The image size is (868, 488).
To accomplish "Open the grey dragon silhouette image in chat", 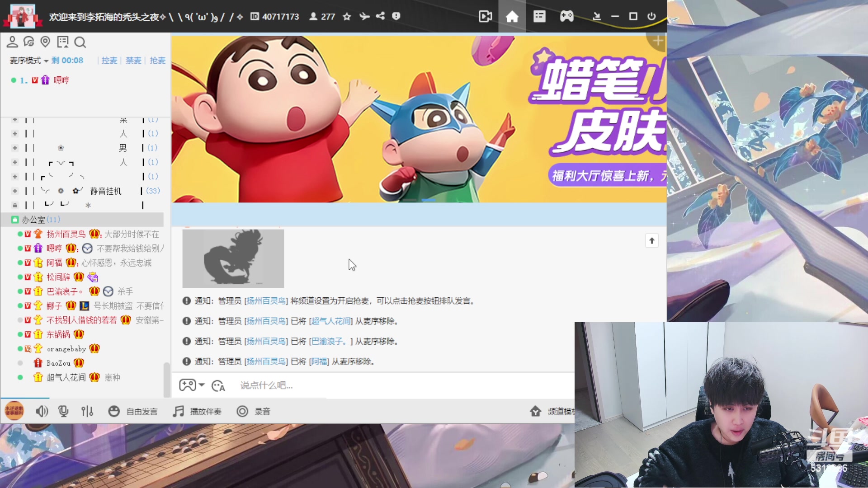I will point(233,258).
